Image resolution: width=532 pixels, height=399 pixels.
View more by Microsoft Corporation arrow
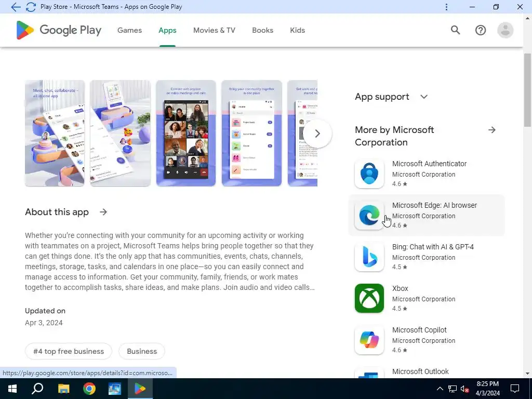(x=491, y=130)
